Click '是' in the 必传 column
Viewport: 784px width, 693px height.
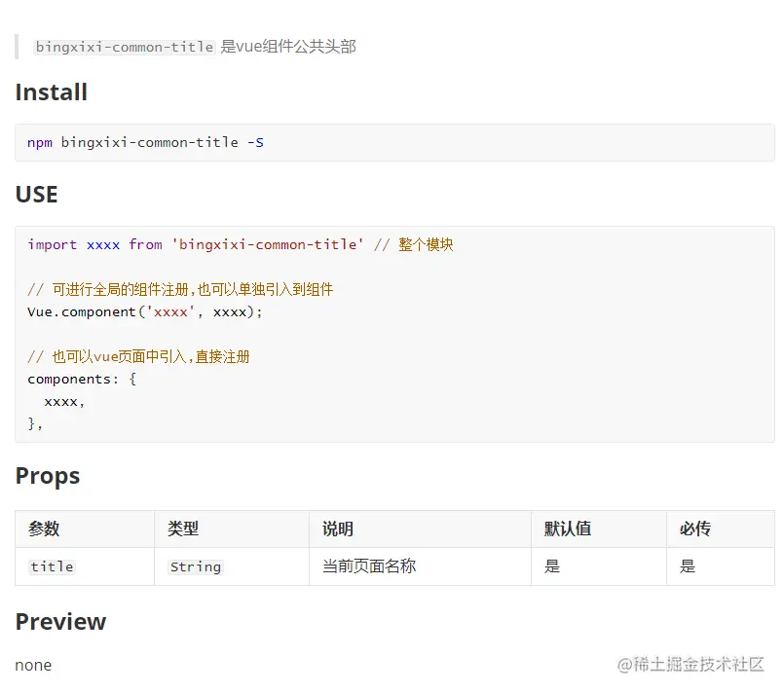[687, 566]
